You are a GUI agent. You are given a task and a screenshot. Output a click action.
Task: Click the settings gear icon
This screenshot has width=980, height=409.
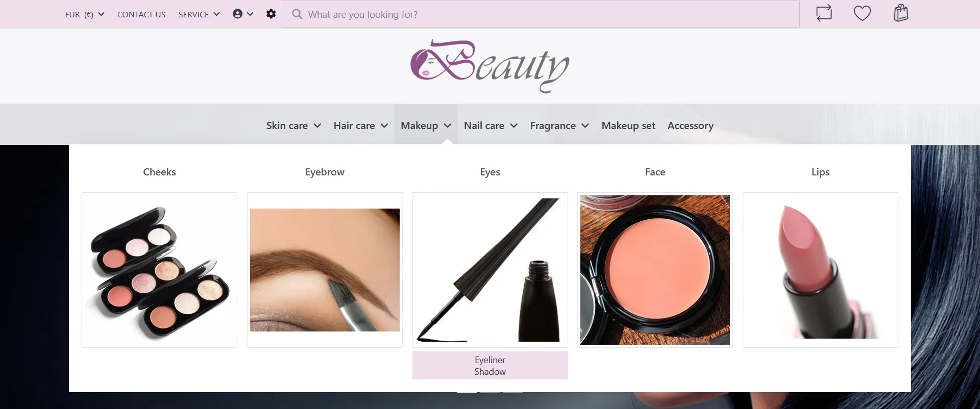coord(271,14)
